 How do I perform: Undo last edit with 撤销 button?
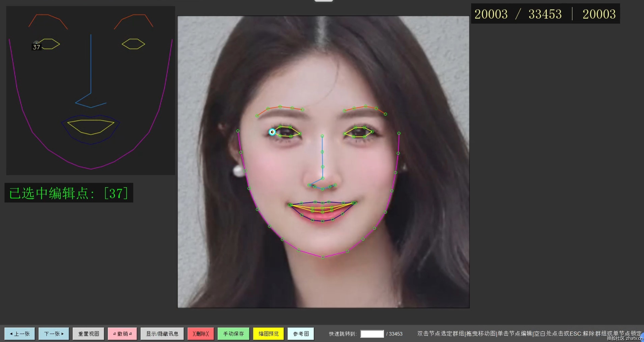[122, 334]
